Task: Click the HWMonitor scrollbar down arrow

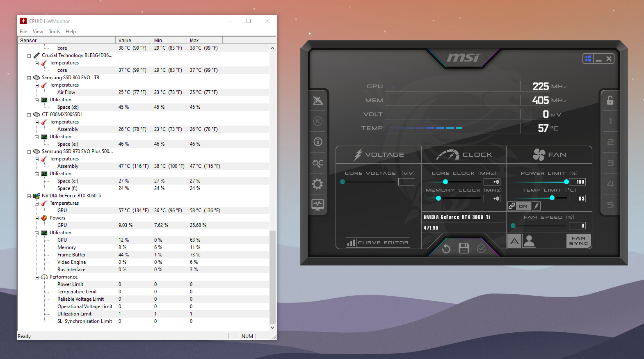Action: coord(272,327)
